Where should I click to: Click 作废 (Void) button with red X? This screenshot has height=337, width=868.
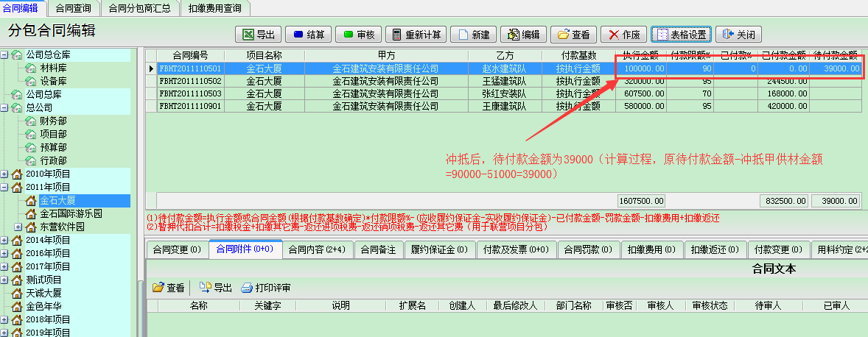[x=624, y=35]
